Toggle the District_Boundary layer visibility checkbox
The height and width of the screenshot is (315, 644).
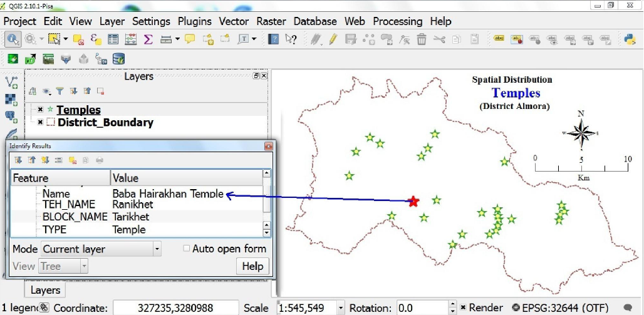[x=40, y=122]
